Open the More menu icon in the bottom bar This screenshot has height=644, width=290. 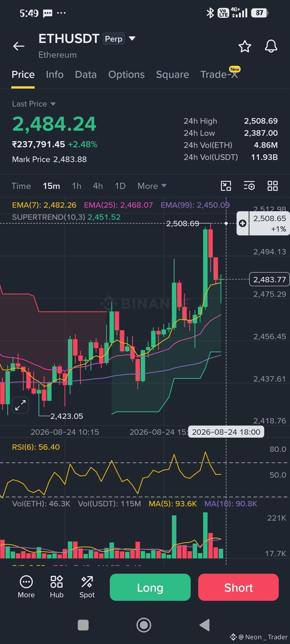coord(26,587)
